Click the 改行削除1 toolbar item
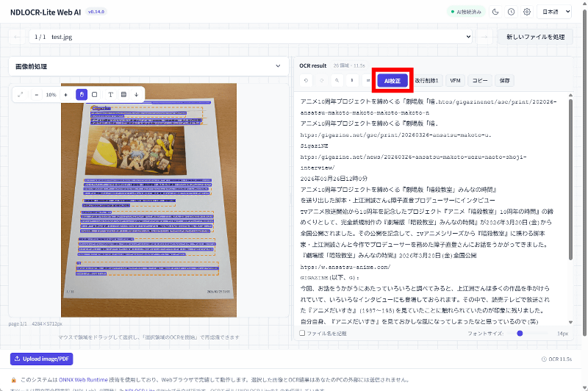 coord(426,80)
